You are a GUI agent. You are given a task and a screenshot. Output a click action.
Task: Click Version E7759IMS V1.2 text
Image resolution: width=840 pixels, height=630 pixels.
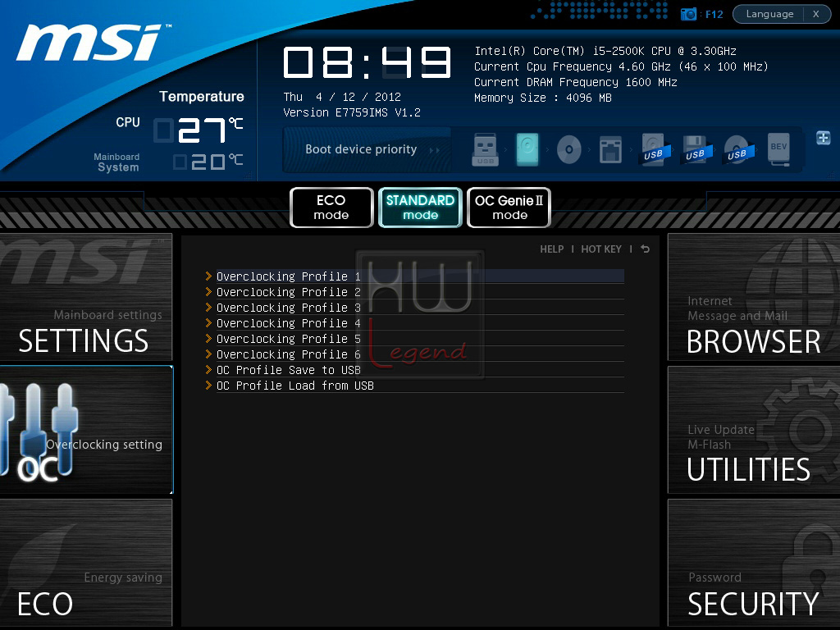pos(352,112)
